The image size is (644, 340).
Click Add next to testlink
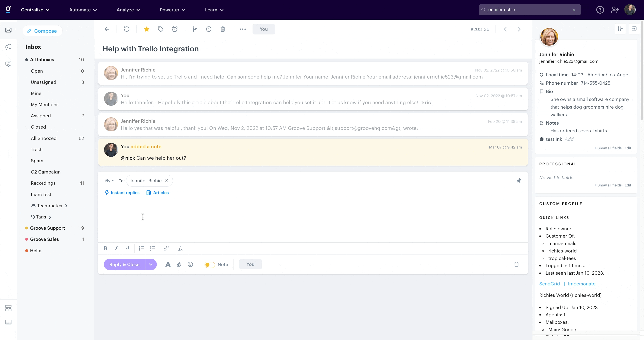pos(569,139)
